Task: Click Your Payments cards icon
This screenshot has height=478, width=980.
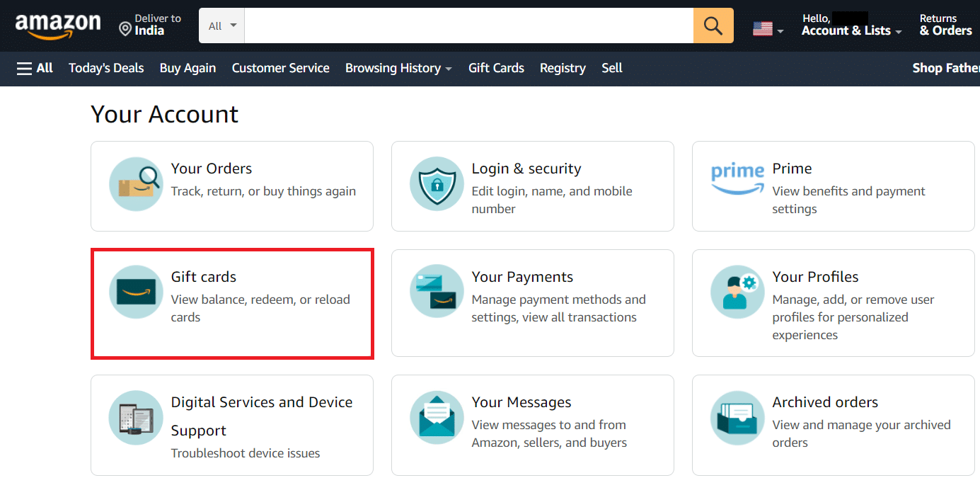Action: pos(437,292)
